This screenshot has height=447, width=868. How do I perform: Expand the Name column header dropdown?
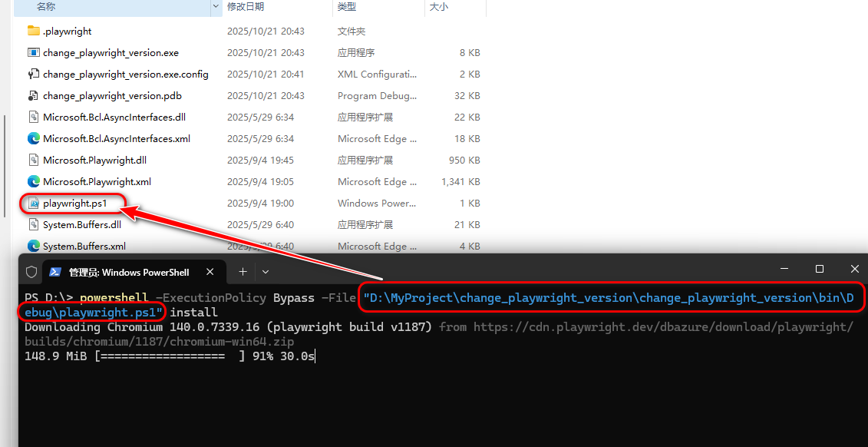tap(216, 7)
